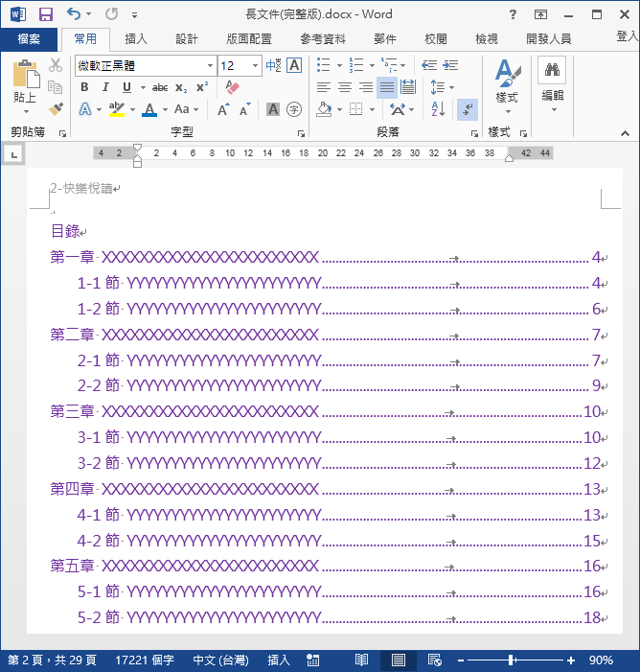Click the enclosed character icon

point(294,109)
